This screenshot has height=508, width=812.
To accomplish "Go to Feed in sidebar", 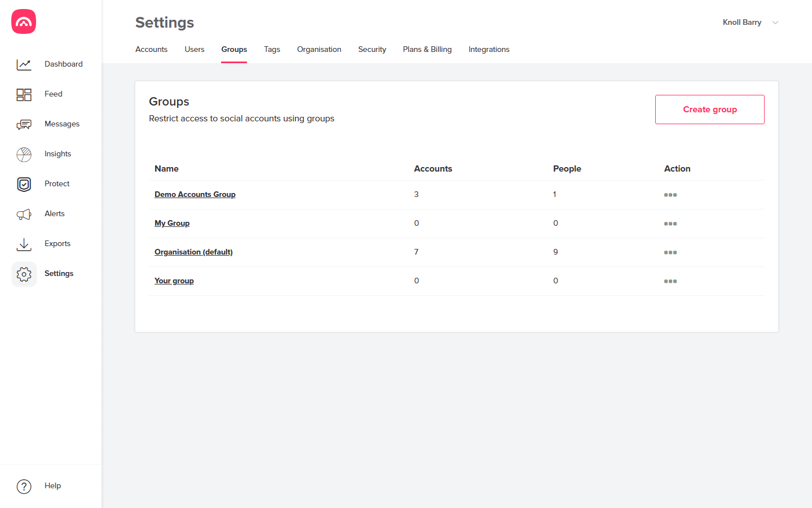I will click(54, 94).
